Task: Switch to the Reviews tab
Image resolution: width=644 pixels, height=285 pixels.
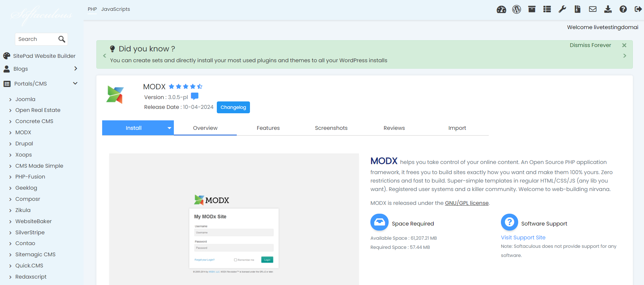Action: pos(394,128)
